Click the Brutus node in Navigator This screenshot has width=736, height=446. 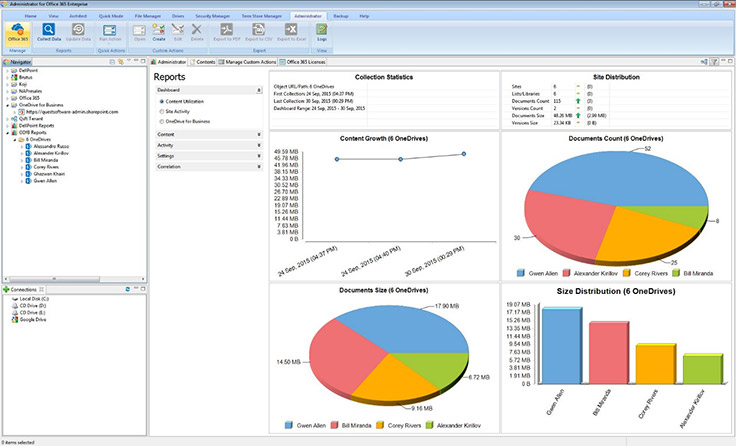pyautogui.click(x=22, y=77)
